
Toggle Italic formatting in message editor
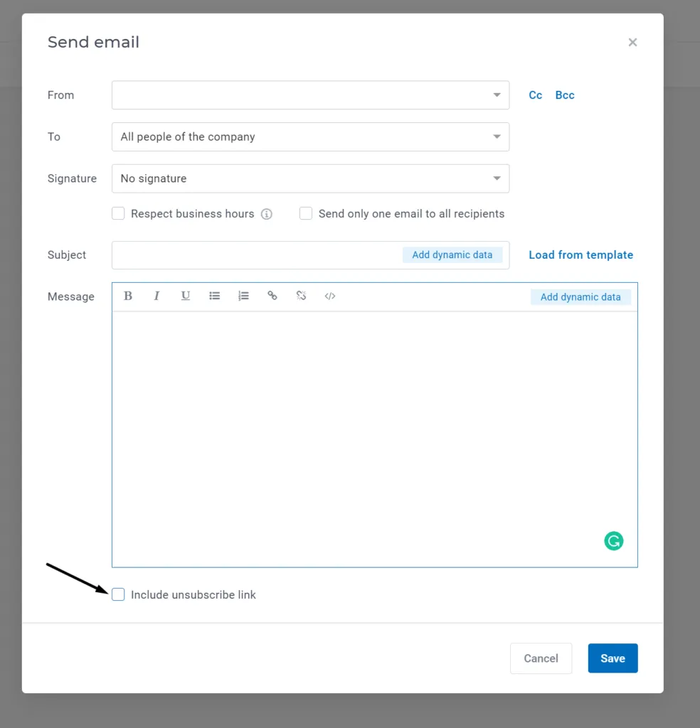(157, 296)
